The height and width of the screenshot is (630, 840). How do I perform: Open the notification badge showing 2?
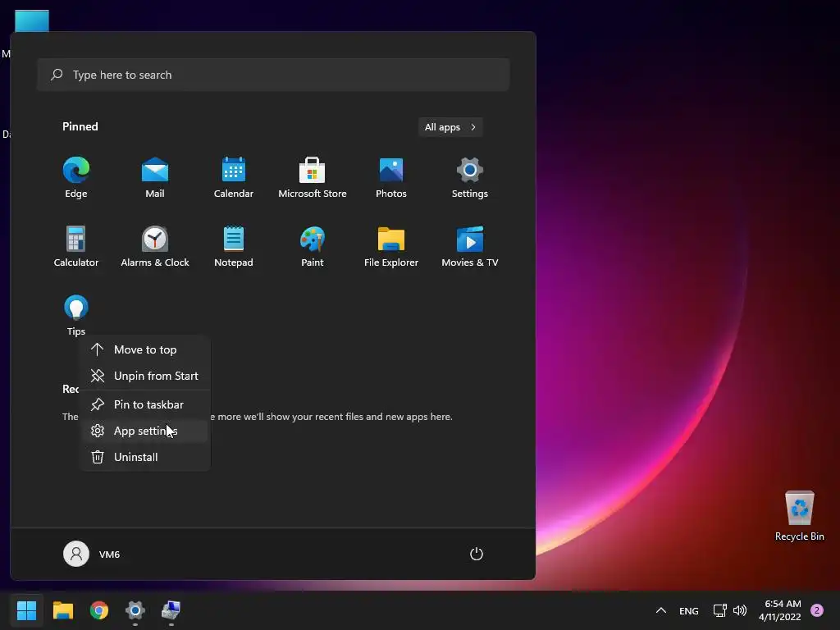coord(817,610)
